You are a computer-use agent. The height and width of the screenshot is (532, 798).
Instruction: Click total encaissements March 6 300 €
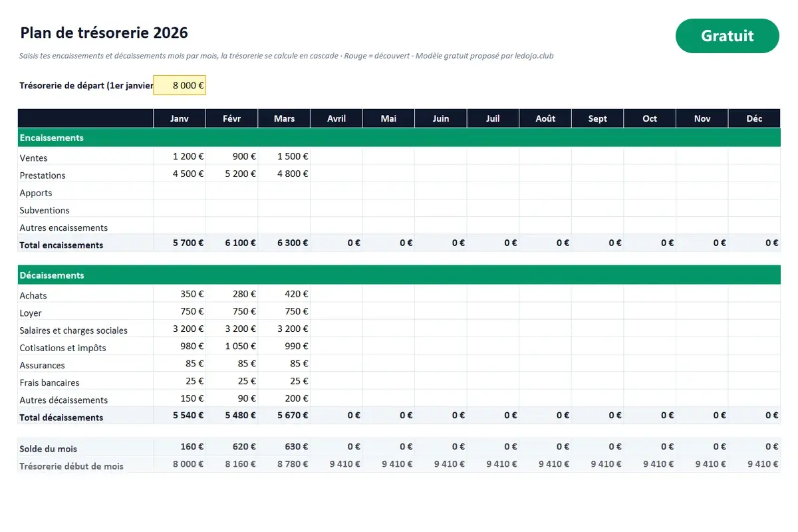284,243
